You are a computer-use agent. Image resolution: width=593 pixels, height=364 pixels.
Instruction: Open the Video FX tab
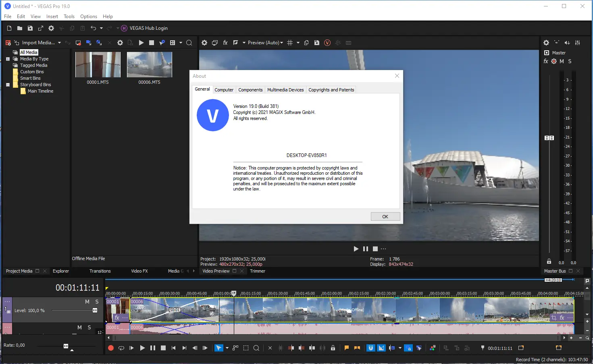click(139, 271)
